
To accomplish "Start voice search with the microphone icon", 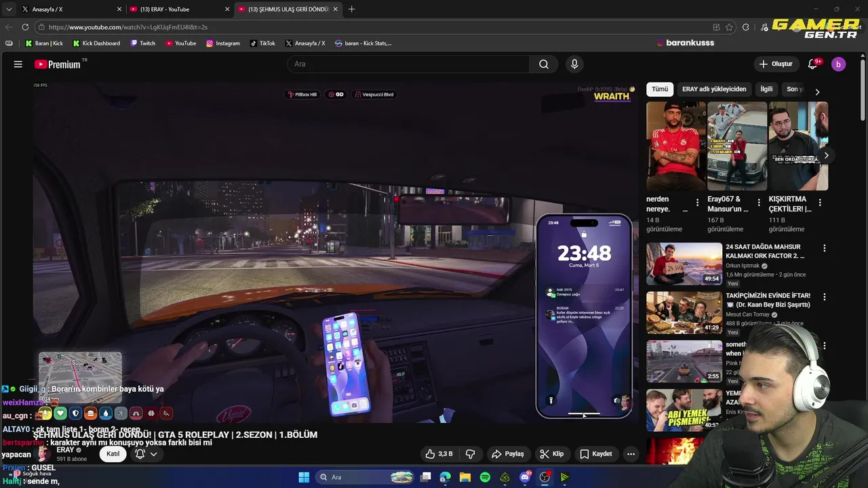I will (x=574, y=64).
